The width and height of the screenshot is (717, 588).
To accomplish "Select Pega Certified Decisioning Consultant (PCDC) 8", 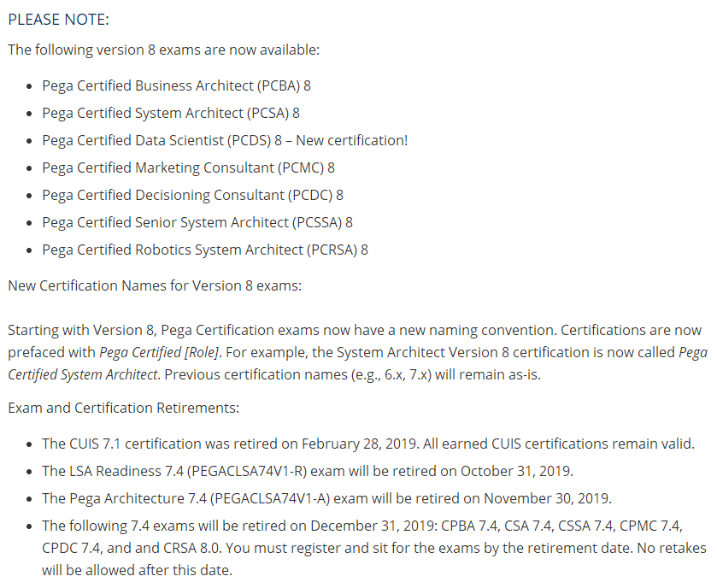I will click(192, 195).
